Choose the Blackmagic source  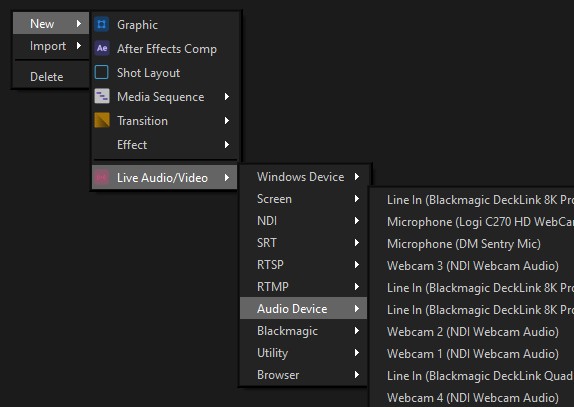tap(303, 331)
